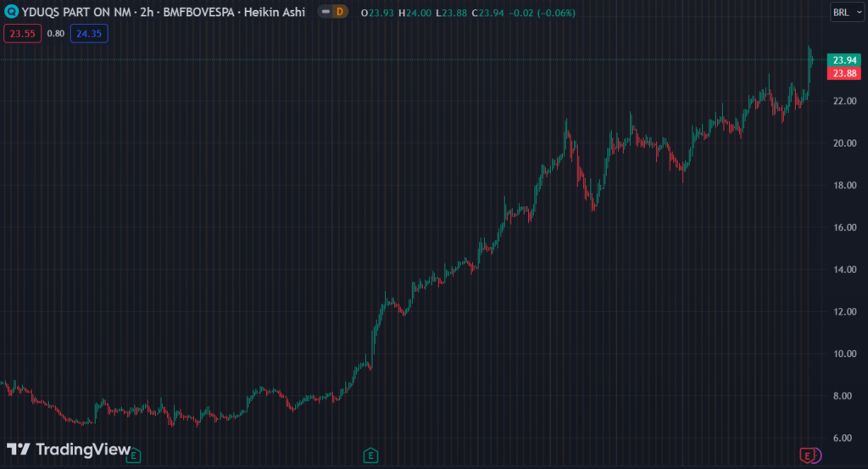Click the 18.00 price axis label
Viewport: 868px width, 469px height.
click(x=845, y=185)
